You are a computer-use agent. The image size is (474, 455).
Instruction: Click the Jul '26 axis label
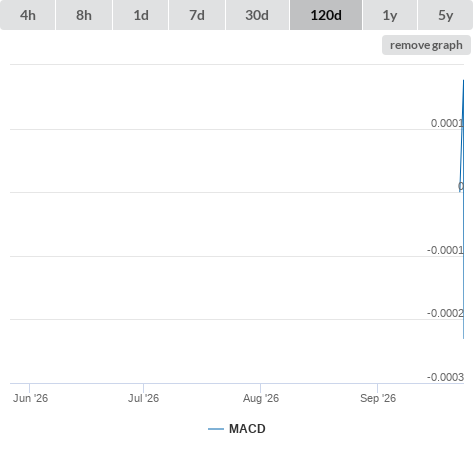(143, 398)
